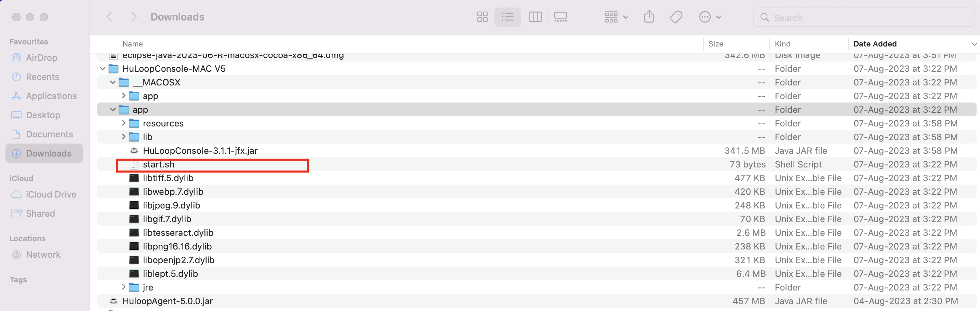This screenshot has height=311, width=980.
Task: Select iCloud Drive in sidebar
Action: [51, 194]
